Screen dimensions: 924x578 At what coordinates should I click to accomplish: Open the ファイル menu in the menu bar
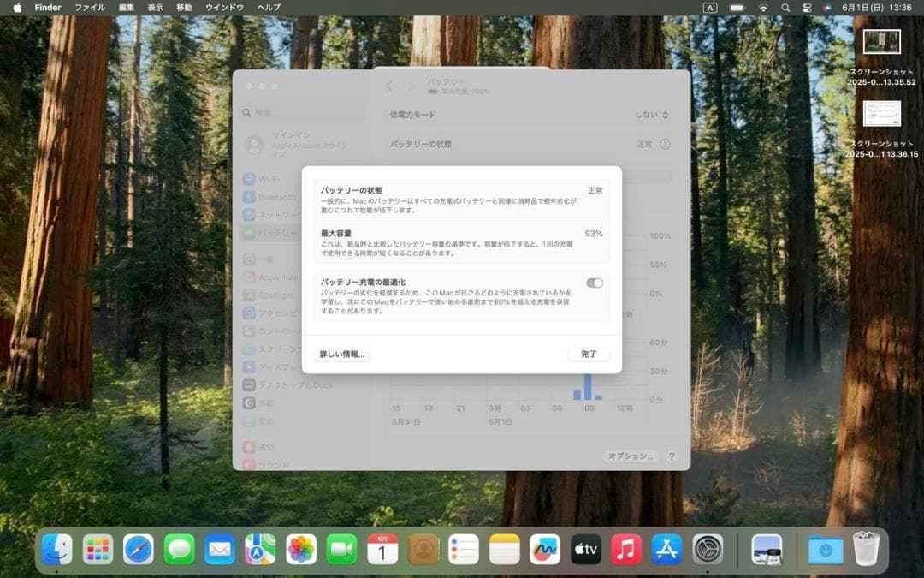[89, 7]
